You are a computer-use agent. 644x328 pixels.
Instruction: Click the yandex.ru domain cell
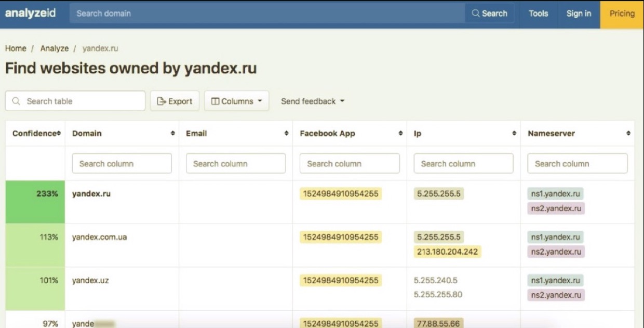pyautogui.click(x=91, y=194)
